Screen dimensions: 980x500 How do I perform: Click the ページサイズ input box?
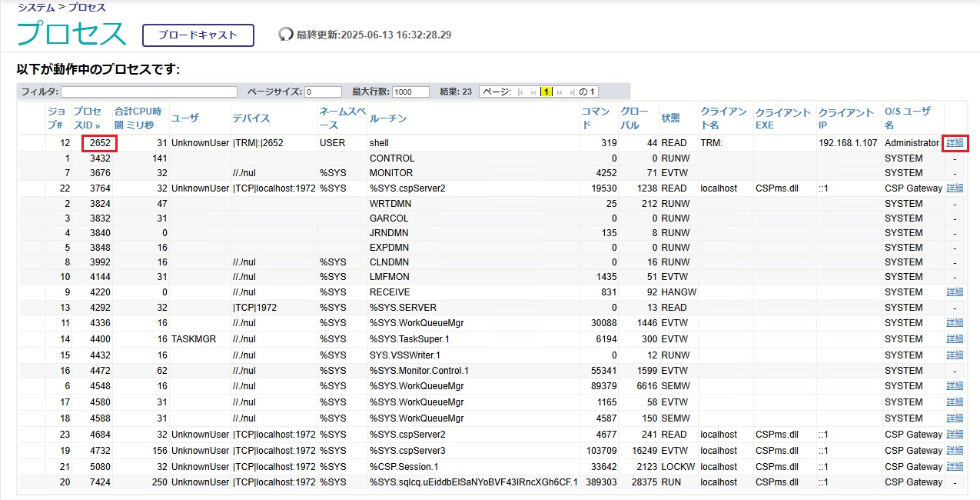[323, 92]
